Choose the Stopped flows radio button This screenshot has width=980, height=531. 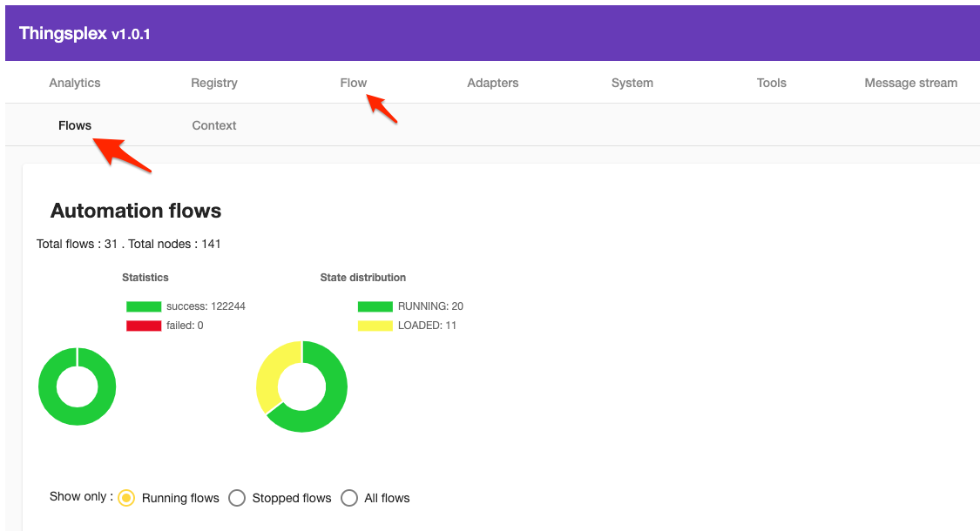point(237,498)
